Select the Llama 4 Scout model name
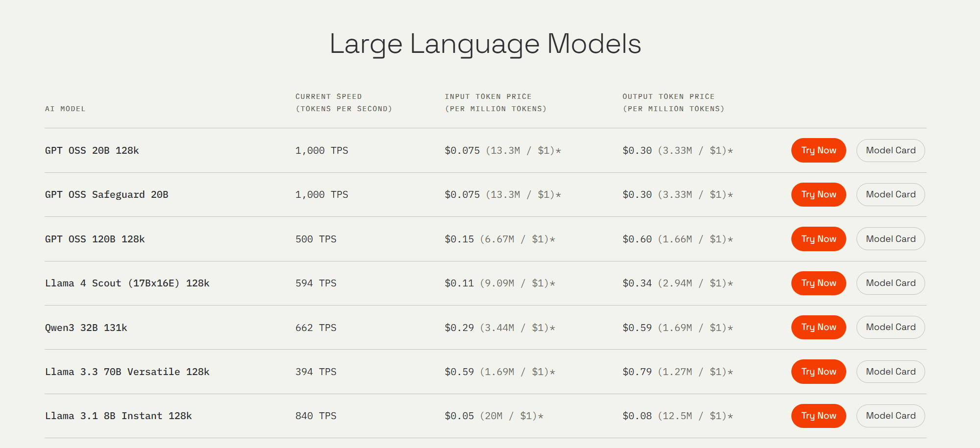This screenshot has width=980, height=448. 127,283
